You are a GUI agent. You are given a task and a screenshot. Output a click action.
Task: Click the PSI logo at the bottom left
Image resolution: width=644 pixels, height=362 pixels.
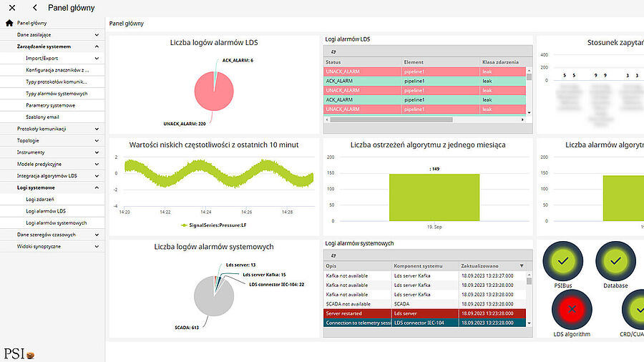coord(19,354)
